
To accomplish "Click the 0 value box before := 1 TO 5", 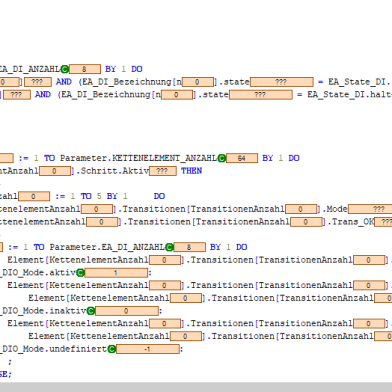I will click(x=34, y=196).
